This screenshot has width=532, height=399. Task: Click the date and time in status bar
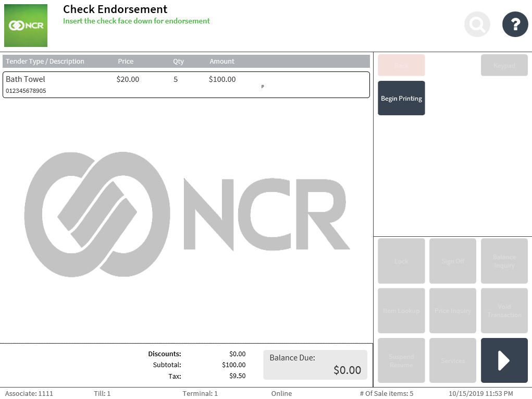click(481, 394)
